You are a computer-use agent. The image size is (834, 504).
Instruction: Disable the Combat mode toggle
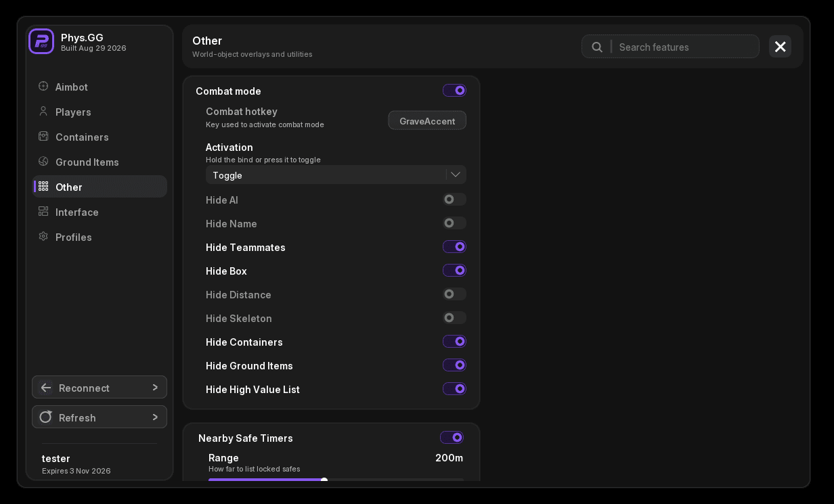point(454,91)
